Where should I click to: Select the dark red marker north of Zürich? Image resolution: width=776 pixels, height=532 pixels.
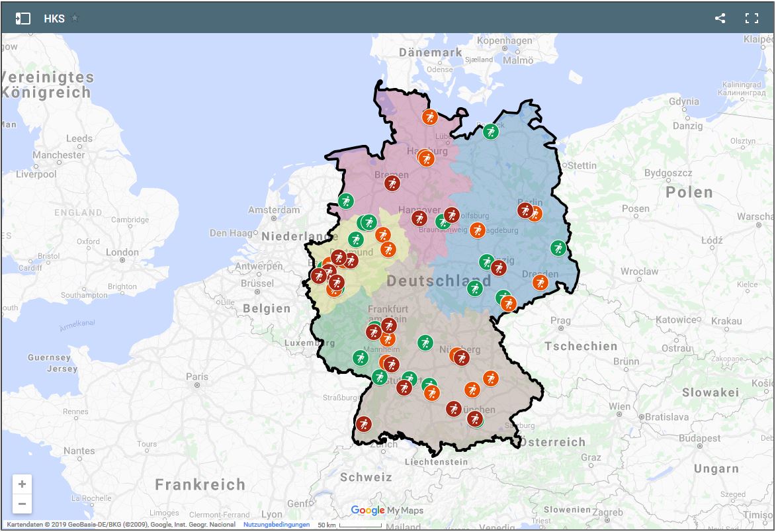point(364,424)
